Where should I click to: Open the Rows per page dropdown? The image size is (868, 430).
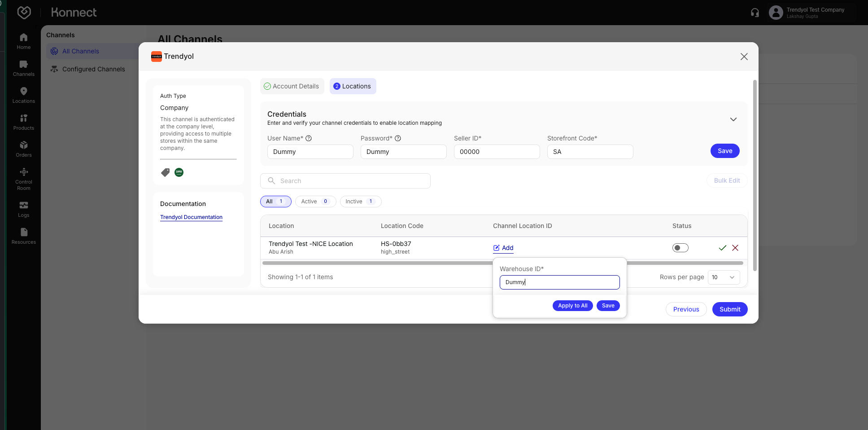click(x=724, y=277)
